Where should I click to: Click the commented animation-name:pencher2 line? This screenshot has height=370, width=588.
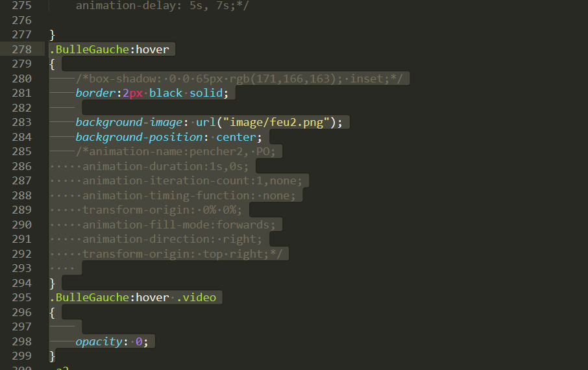pyautogui.click(x=176, y=152)
